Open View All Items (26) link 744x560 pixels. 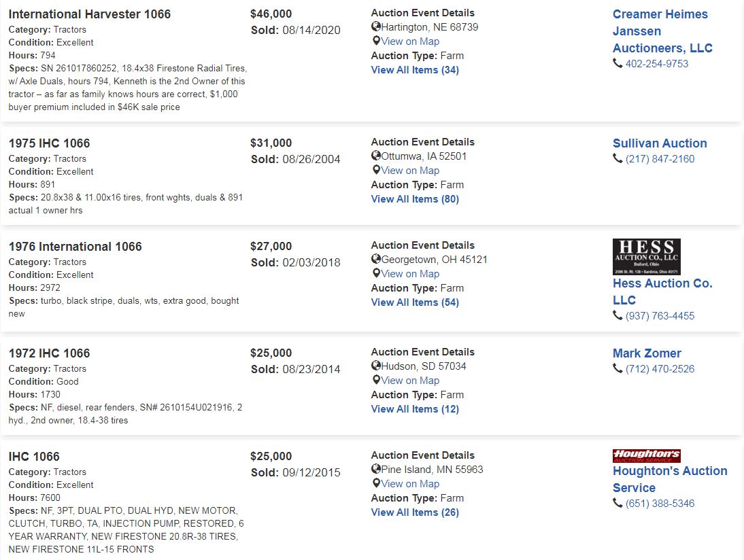coord(415,512)
